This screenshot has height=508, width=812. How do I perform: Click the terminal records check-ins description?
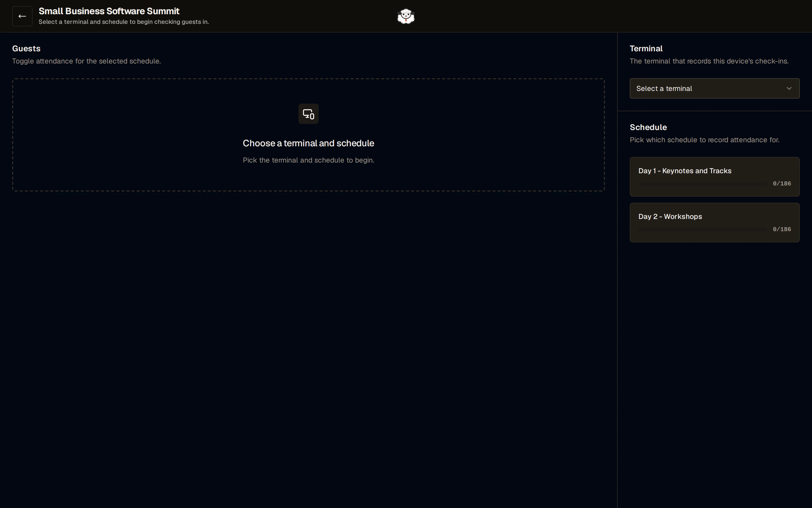709,61
